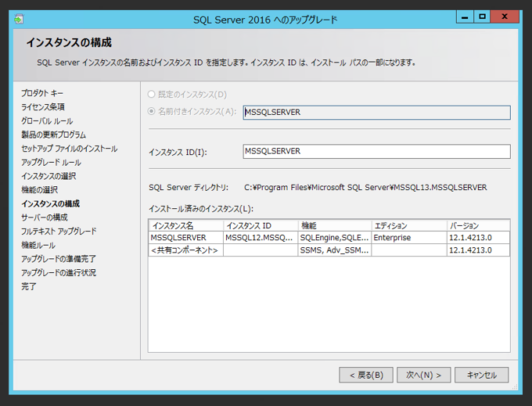Image resolution: width=532 pixels, height=406 pixels.
Task: Click the SSMS, Adv_SSM... features cell
Action: pyautogui.click(x=335, y=250)
